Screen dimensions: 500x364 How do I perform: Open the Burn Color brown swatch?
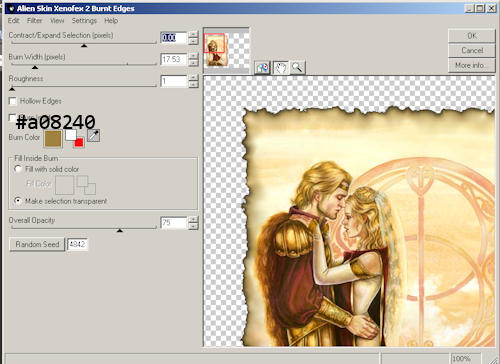click(x=53, y=139)
